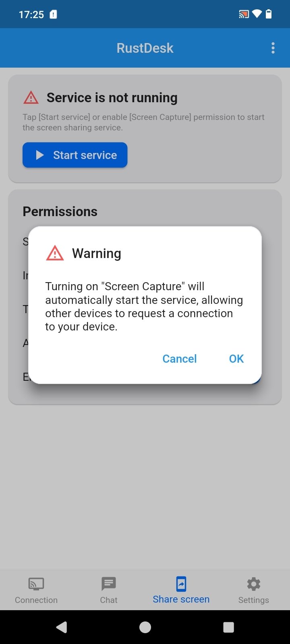290x644 pixels.
Task: Select the Share screen tab
Action: click(181, 590)
